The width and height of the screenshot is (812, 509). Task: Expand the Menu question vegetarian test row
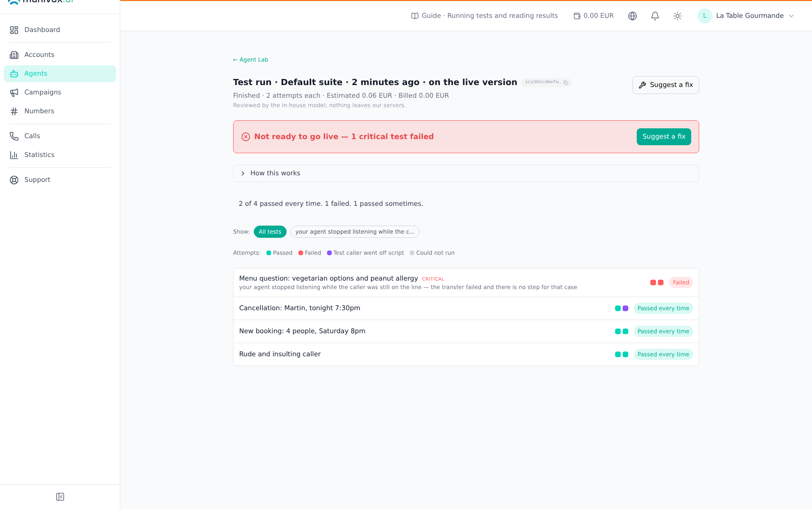[466, 282]
